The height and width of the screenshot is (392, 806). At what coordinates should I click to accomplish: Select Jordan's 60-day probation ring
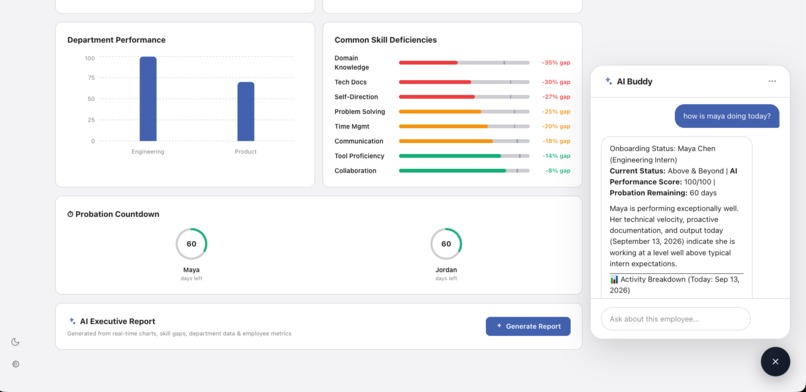coord(446,244)
